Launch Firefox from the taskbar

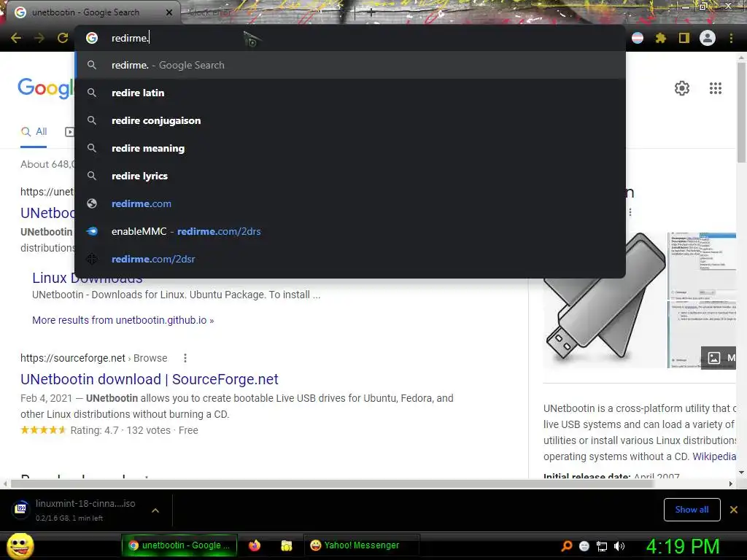(255, 545)
